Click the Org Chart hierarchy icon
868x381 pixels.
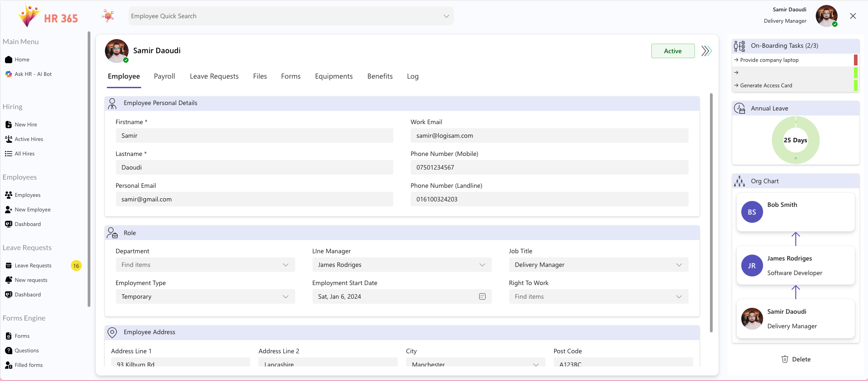(739, 181)
